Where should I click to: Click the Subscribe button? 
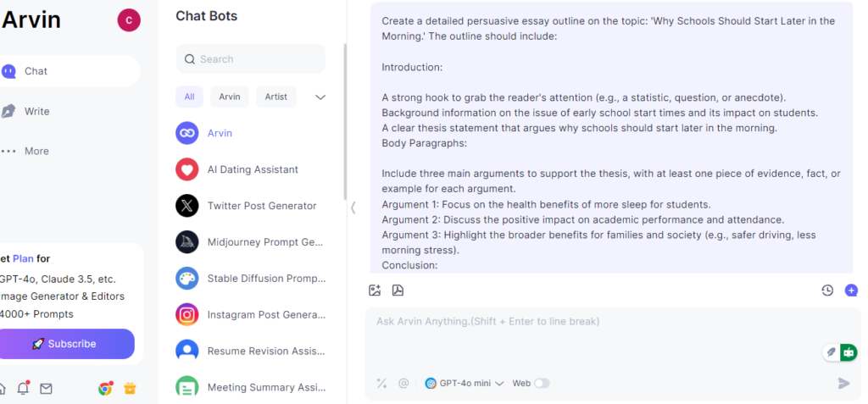pyautogui.click(x=64, y=344)
